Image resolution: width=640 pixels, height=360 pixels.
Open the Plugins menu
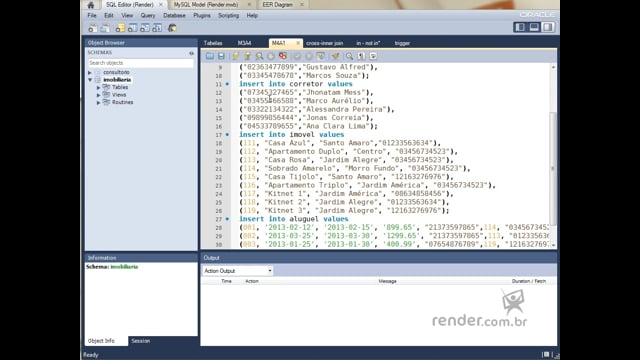202,16
